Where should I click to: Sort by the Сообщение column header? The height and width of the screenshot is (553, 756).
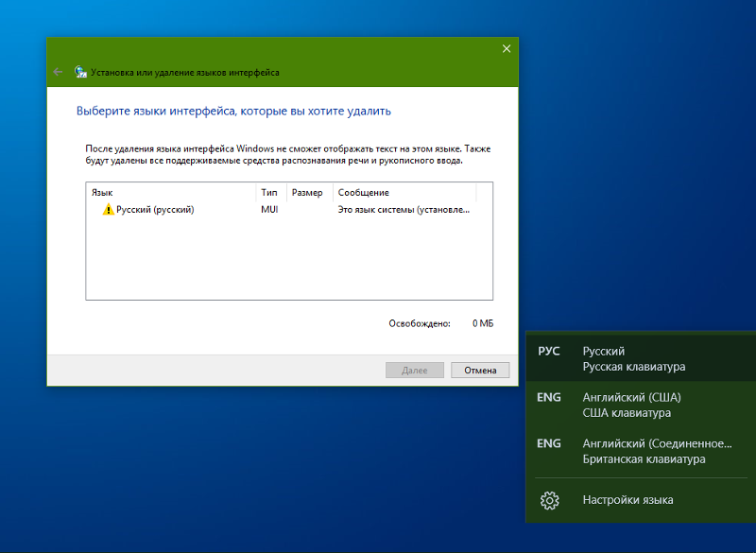(x=404, y=193)
